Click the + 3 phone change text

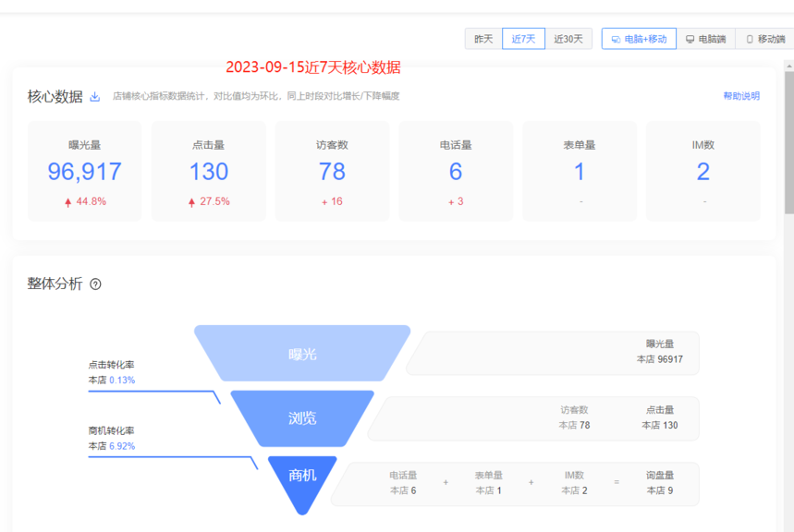point(456,201)
